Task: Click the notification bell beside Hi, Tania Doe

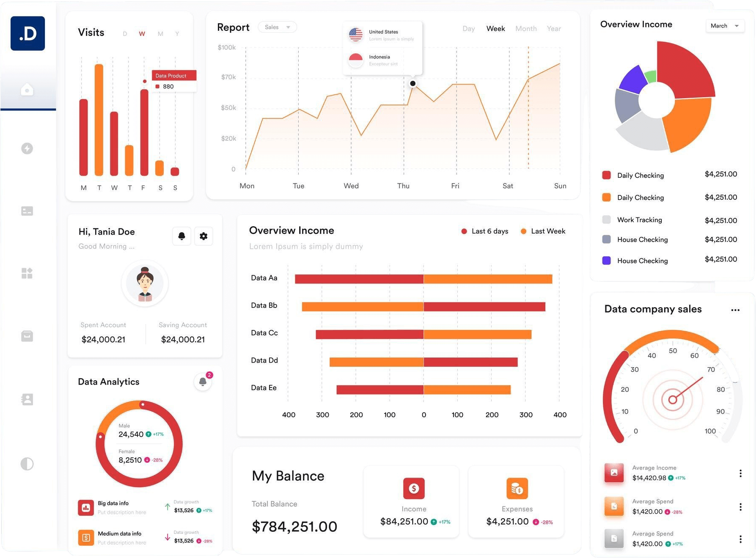Action: [182, 236]
